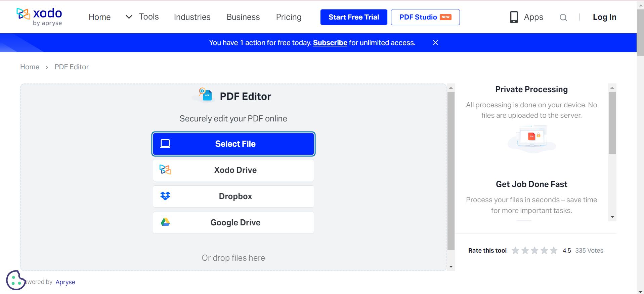Open PDF Studio button
644x294 pixels.
(425, 17)
